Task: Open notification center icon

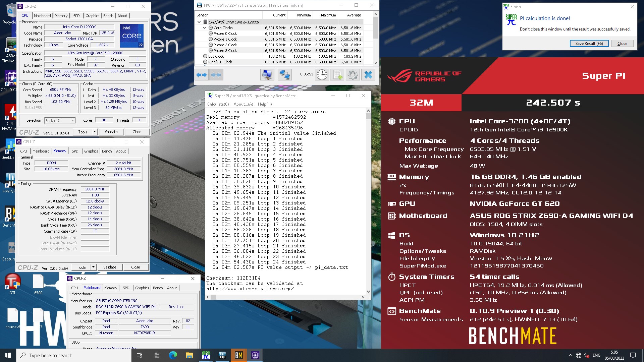Action: (633, 355)
